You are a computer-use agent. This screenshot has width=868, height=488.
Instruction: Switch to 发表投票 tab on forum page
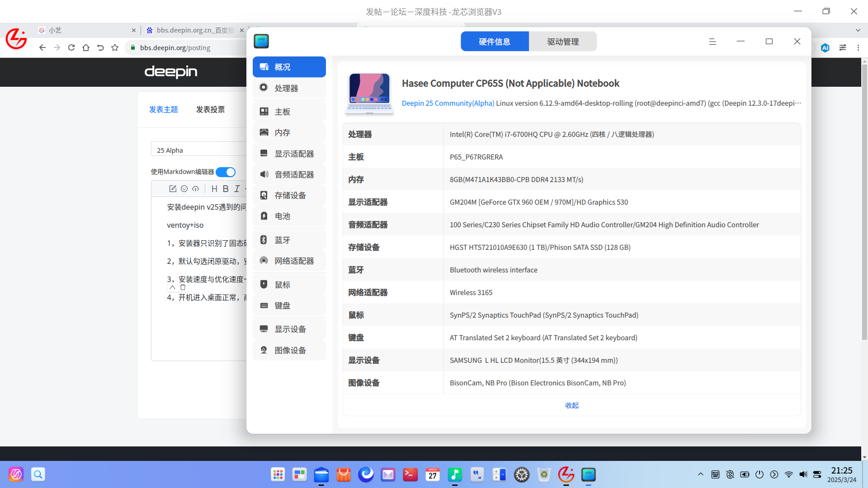click(x=210, y=109)
